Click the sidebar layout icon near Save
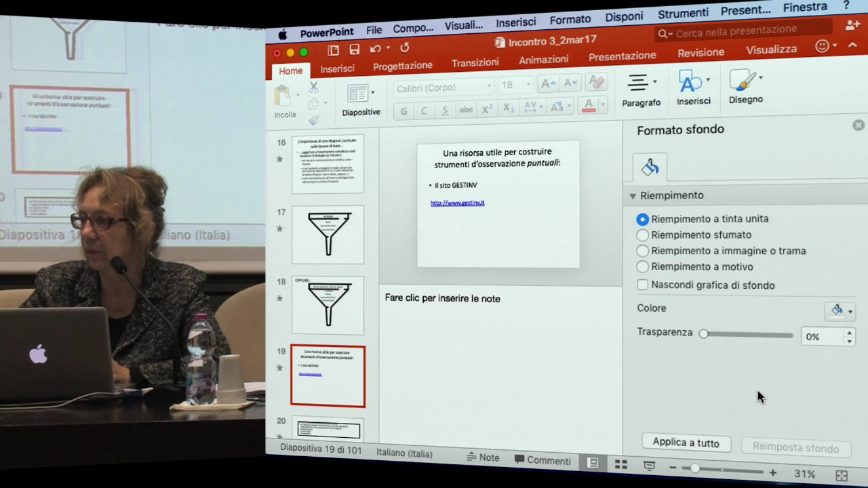This screenshot has width=868, height=488. (x=333, y=50)
